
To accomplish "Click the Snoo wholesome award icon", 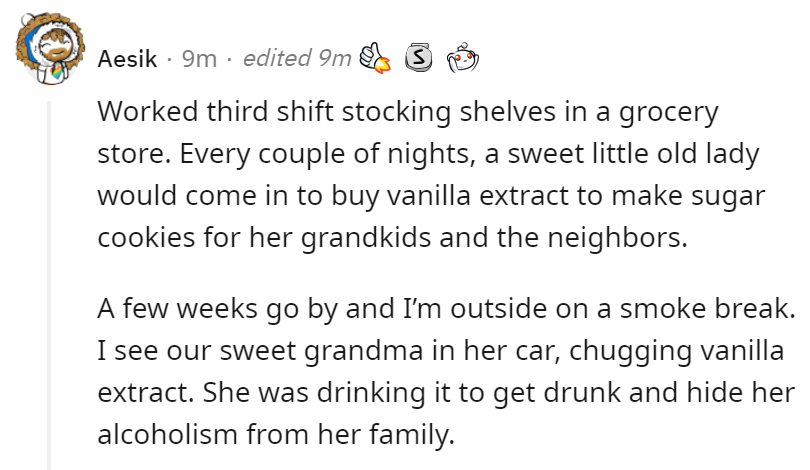I will click(463, 58).
